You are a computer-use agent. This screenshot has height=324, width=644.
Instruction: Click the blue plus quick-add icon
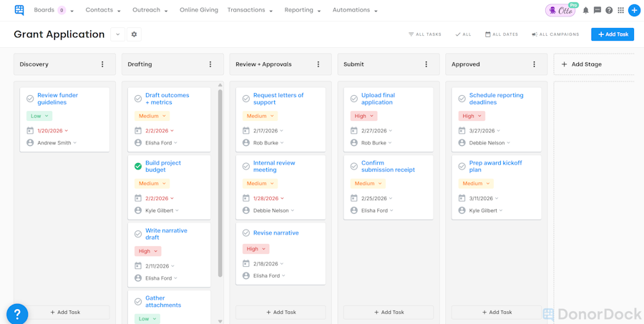point(634,10)
